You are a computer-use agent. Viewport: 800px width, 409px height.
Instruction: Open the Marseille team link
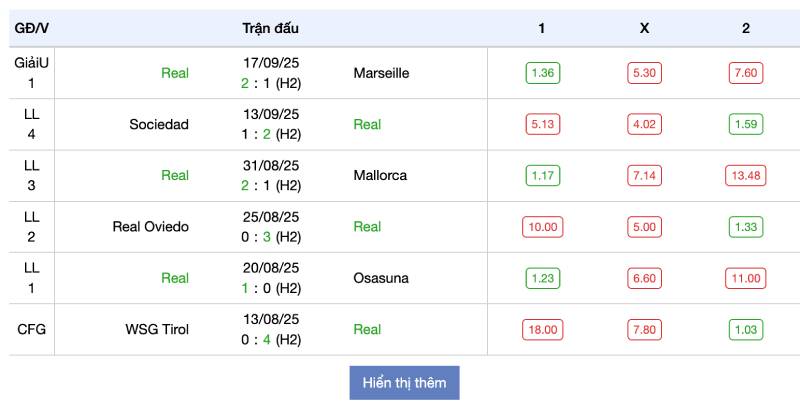coord(381,73)
